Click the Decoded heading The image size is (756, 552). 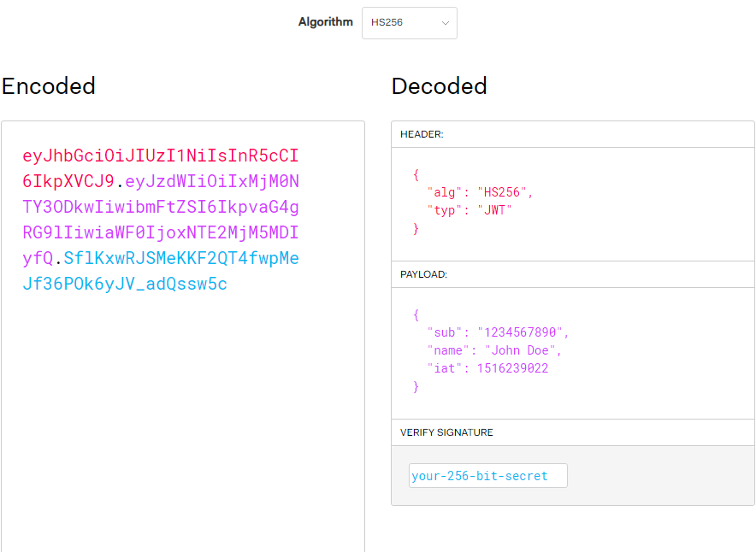[x=440, y=86]
